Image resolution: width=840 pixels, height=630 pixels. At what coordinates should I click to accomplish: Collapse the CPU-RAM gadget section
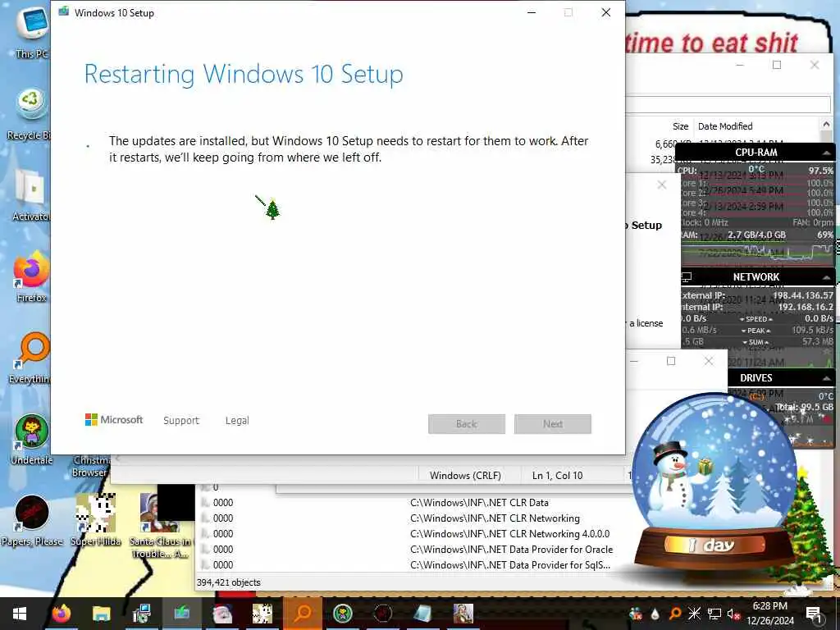click(827, 153)
